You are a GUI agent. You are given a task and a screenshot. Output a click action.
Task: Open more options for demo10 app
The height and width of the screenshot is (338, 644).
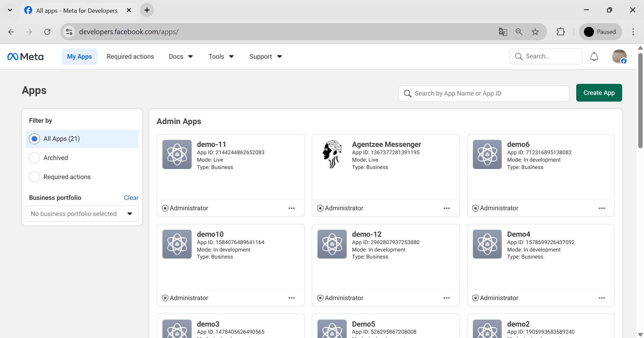tap(292, 298)
